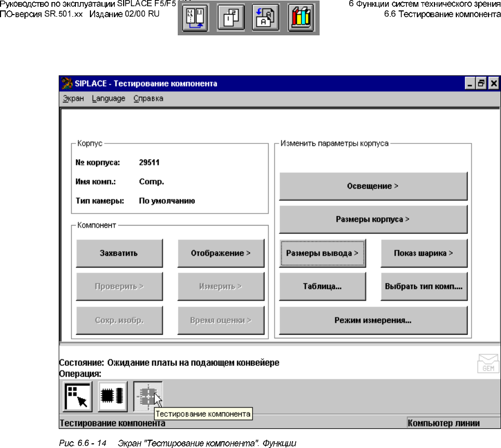Open the Показ шарика button
Viewport: 501px width, 448px height.
[x=424, y=253]
